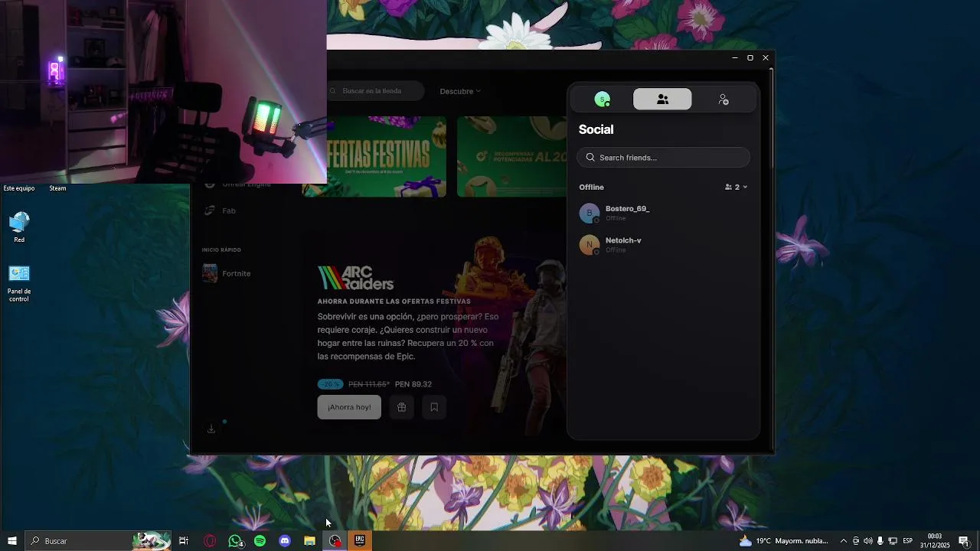
Task: Open friend Bostero_69_ entry
Action: pyautogui.click(x=663, y=213)
